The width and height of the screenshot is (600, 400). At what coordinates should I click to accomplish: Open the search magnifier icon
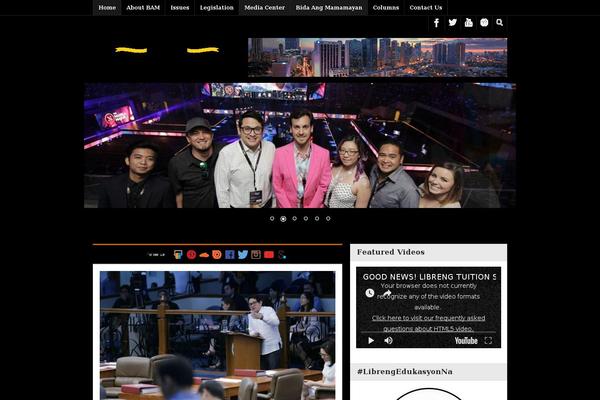(499, 23)
